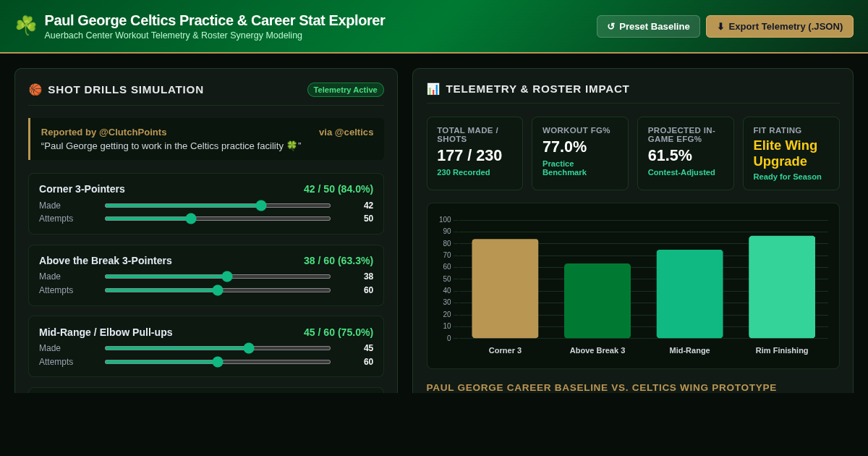Click the Above Break 3 dark green bar
Image resolution: width=868 pixels, height=456 pixels.
597,301
